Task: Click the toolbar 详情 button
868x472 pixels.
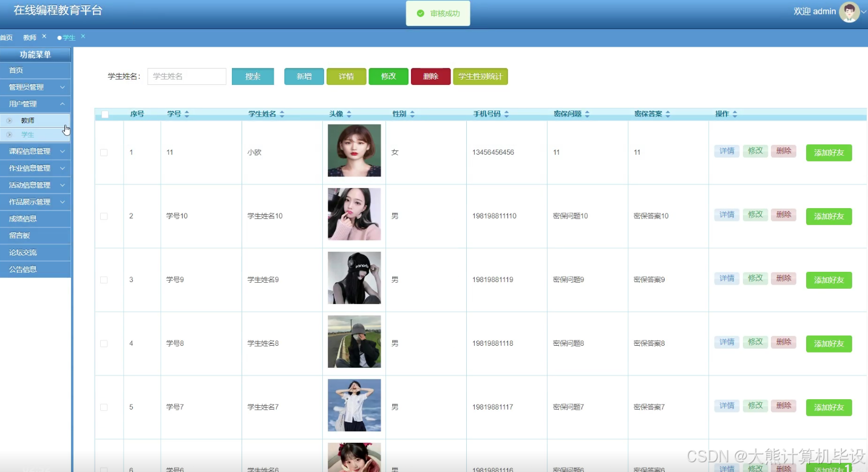Action: point(347,76)
